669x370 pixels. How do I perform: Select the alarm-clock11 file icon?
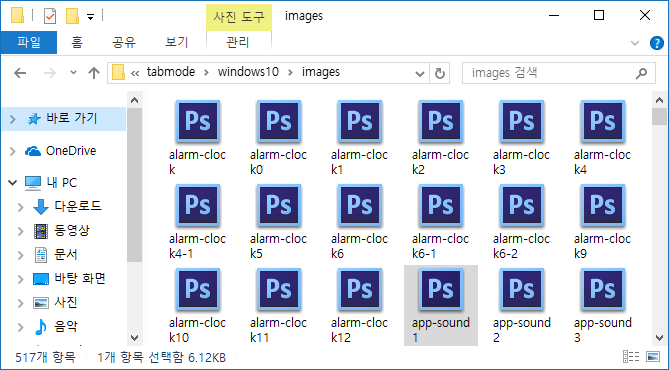(279, 289)
